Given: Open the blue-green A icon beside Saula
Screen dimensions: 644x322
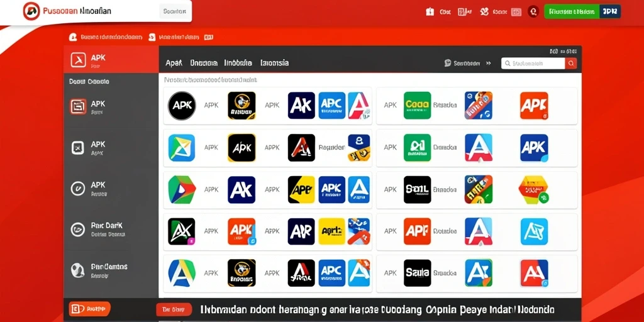Looking at the screenshot, I should 478,273.
